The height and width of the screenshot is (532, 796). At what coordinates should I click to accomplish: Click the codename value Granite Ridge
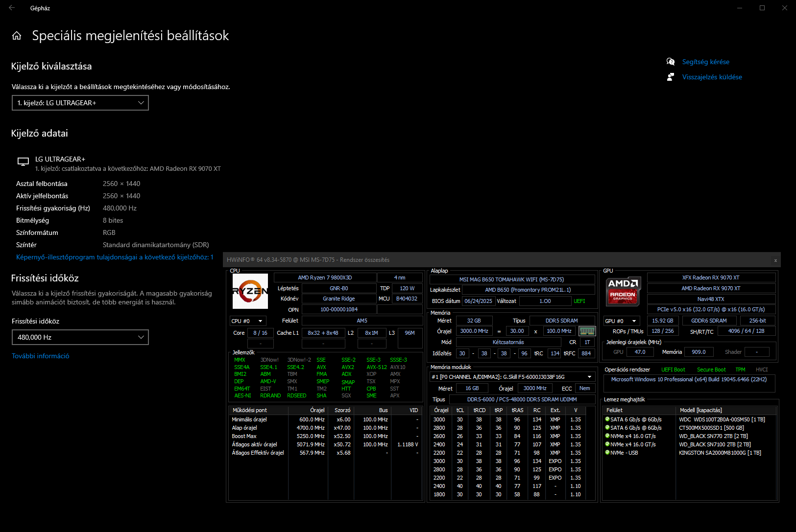(x=339, y=299)
